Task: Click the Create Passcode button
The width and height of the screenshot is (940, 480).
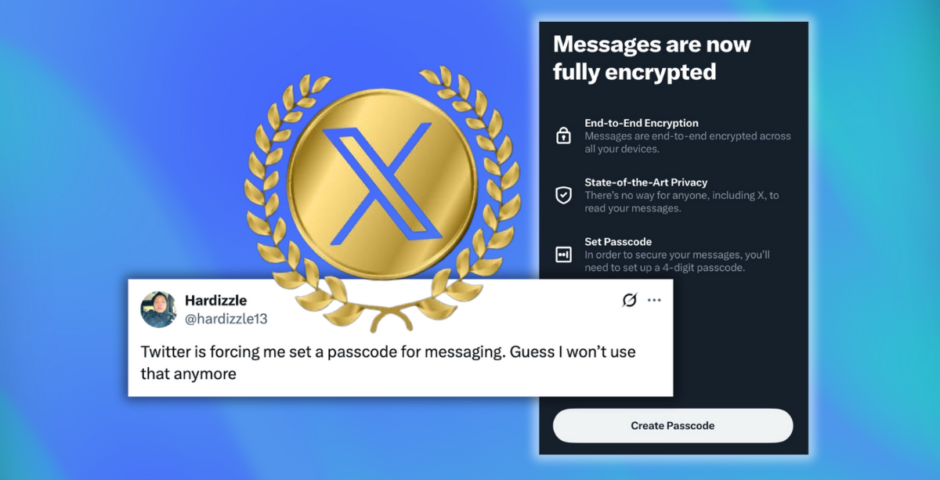Action: [x=673, y=425]
